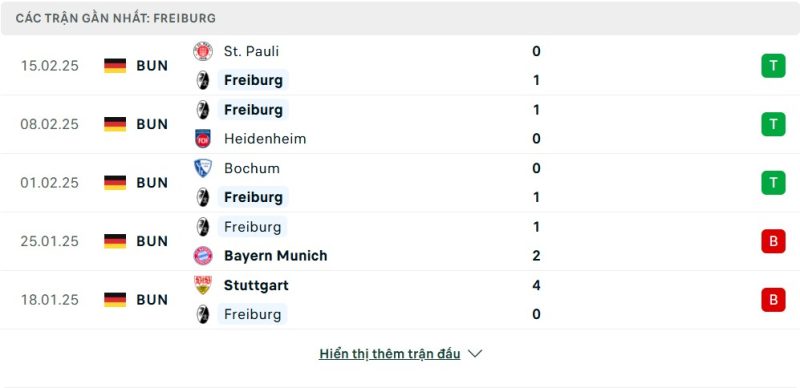The height and width of the screenshot is (388, 800).
Task: Expand list with chevron next to Hiển thị thêm
Action: [475, 354]
